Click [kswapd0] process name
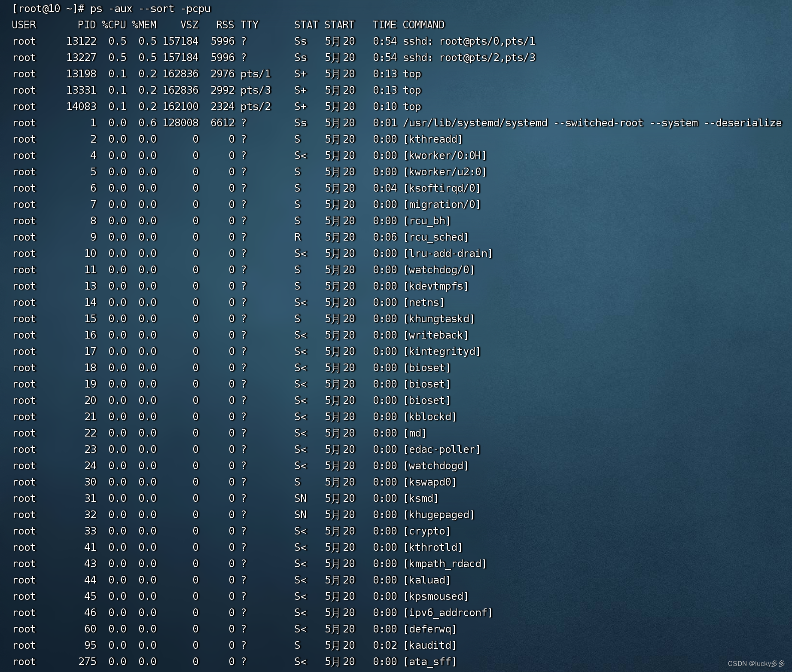 tap(430, 482)
